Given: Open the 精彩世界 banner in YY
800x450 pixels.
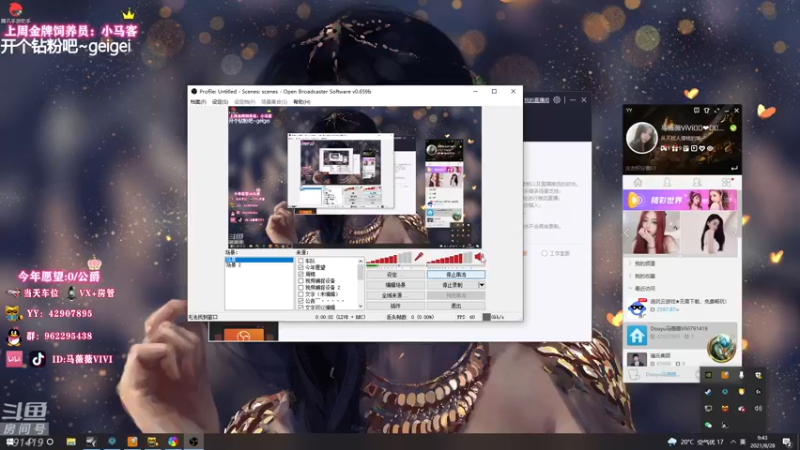Looking at the screenshot, I should pyautogui.click(x=680, y=200).
